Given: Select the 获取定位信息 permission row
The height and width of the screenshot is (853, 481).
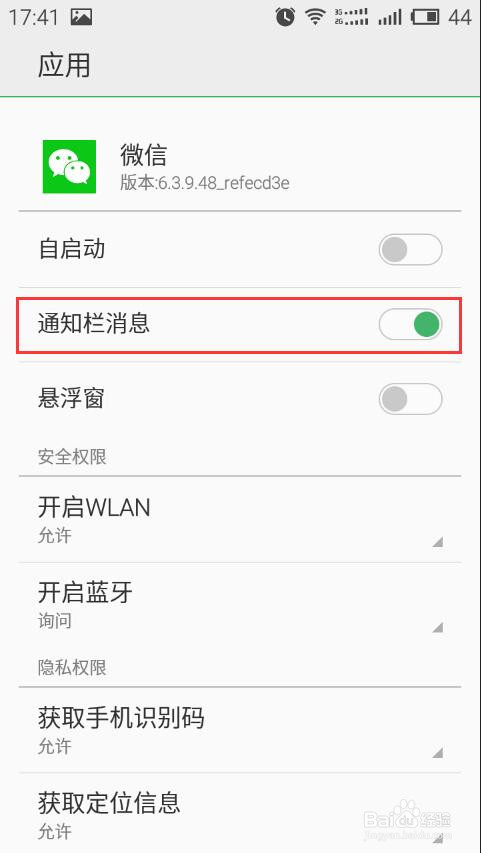Looking at the screenshot, I should point(240,813).
